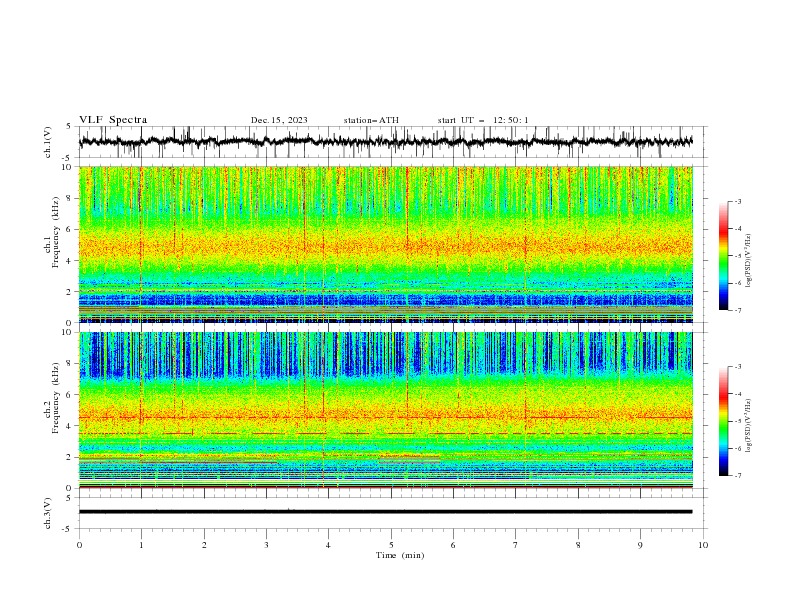Click the "-3" tick on the ch.2 colorbar
Screen dimensions: 792x612
pyautogui.click(x=738, y=367)
